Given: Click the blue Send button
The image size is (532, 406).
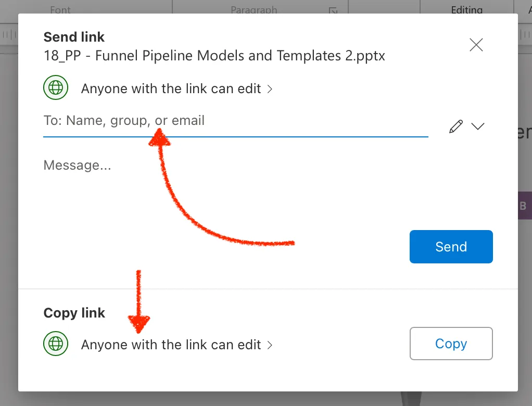Looking at the screenshot, I should 451,247.
